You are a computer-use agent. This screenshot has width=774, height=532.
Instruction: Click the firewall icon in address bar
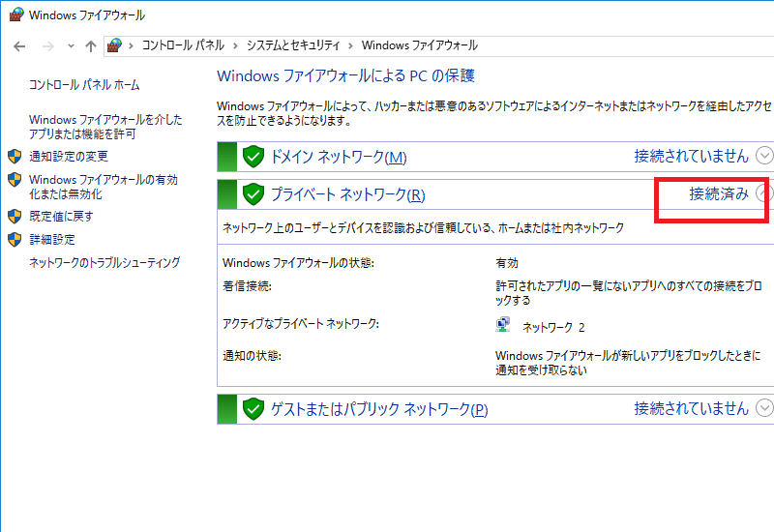[114, 45]
